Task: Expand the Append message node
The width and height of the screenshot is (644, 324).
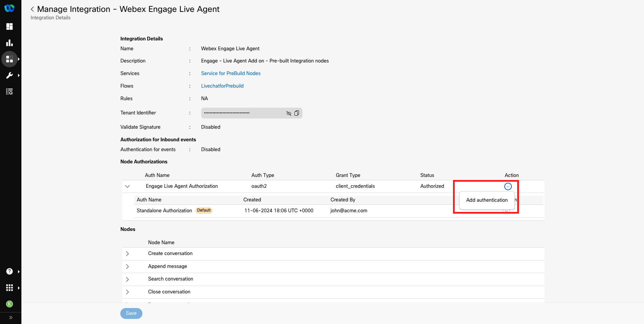Action: tap(127, 267)
